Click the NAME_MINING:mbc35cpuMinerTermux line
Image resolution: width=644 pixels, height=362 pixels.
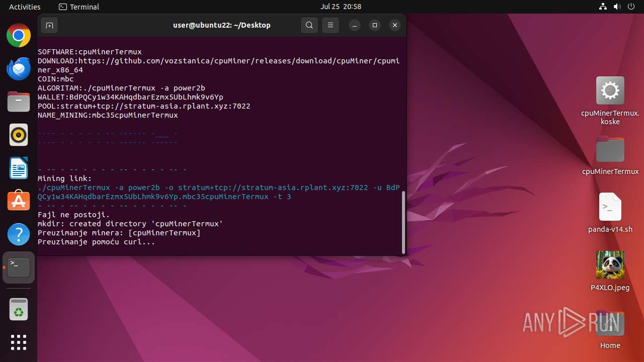pos(108,115)
